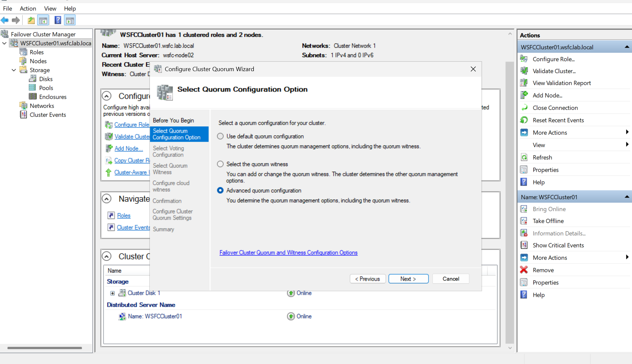Click the Add Node link in Configure section
The image size is (632, 364).
(129, 149)
